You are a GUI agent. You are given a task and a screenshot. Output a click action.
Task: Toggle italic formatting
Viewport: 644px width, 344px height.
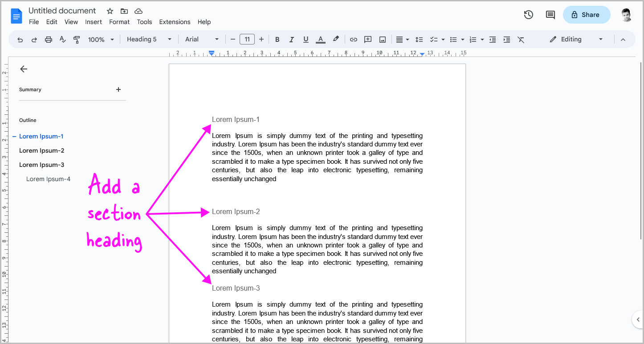(x=291, y=39)
